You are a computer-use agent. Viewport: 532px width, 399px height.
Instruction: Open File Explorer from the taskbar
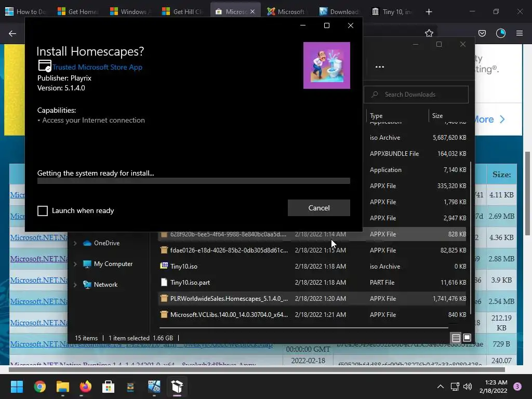tap(63, 387)
